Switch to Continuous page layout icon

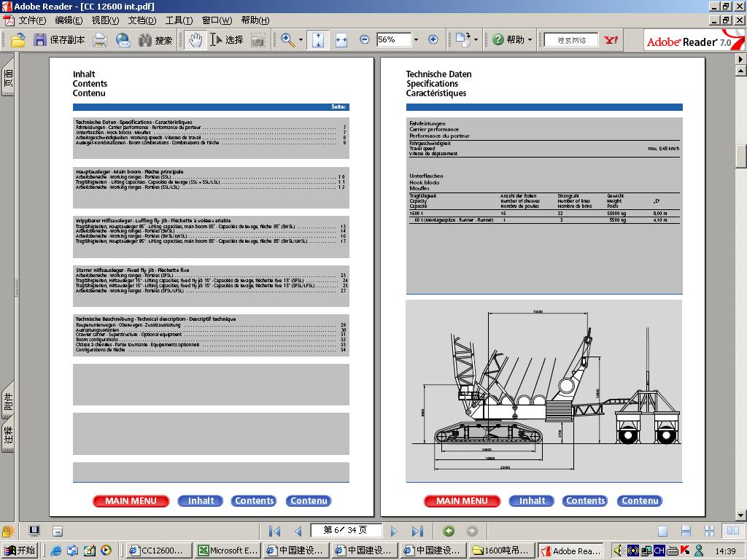click(686, 531)
